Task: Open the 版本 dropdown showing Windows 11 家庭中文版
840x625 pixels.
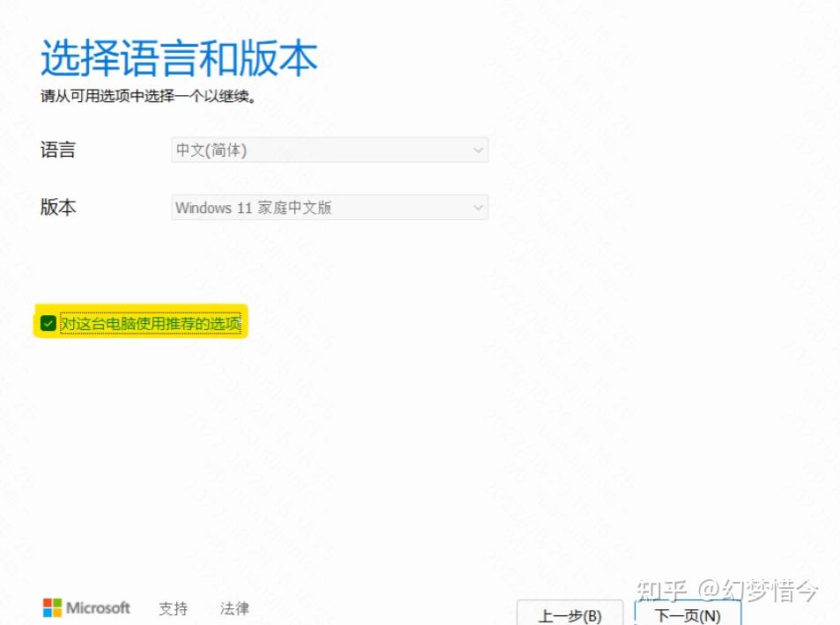Action: (x=329, y=207)
